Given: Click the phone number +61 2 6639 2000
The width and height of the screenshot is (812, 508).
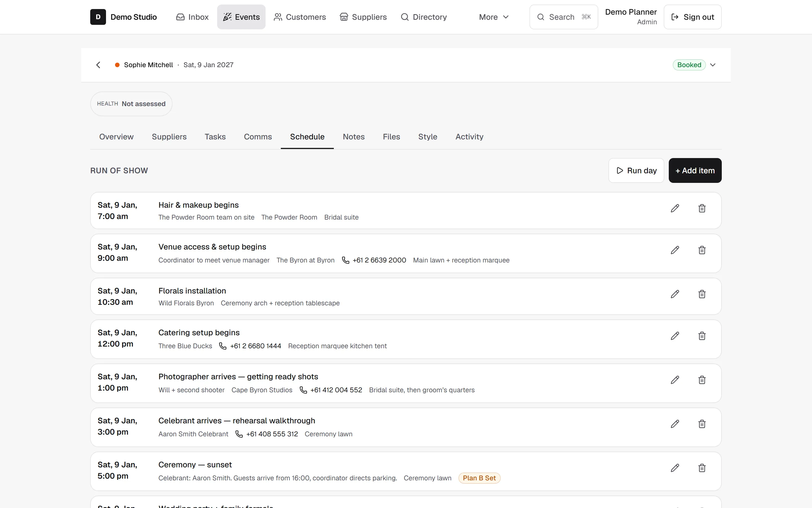Looking at the screenshot, I should click(x=379, y=260).
